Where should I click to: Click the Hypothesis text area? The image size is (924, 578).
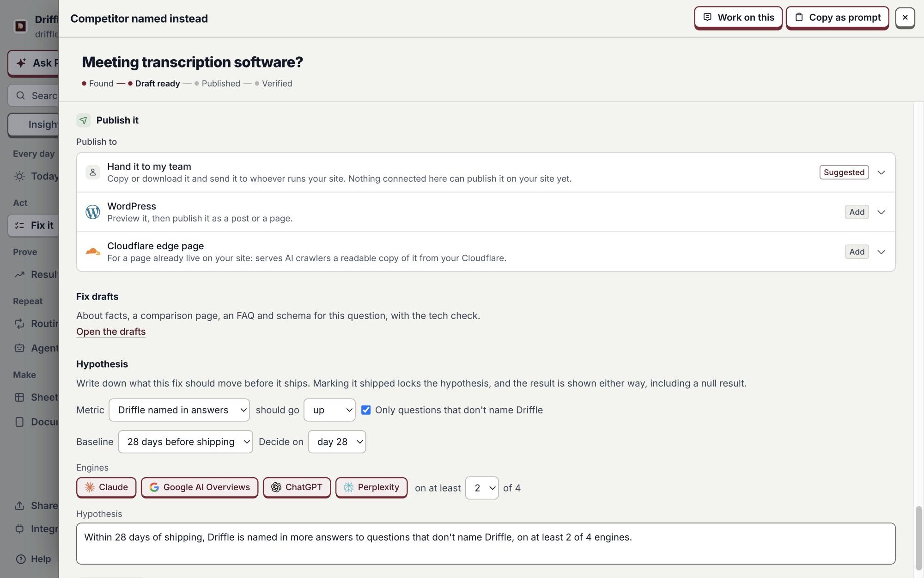[x=486, y=543]
